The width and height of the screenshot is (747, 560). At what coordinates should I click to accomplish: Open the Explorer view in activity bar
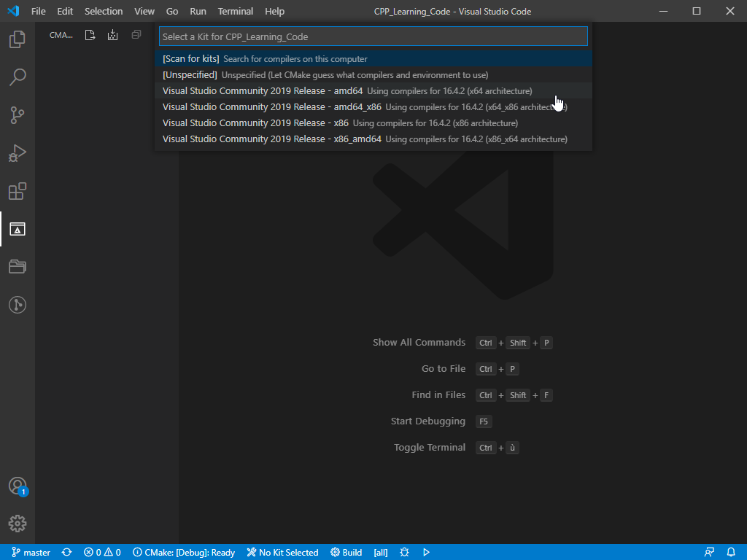tap(18, 39)
